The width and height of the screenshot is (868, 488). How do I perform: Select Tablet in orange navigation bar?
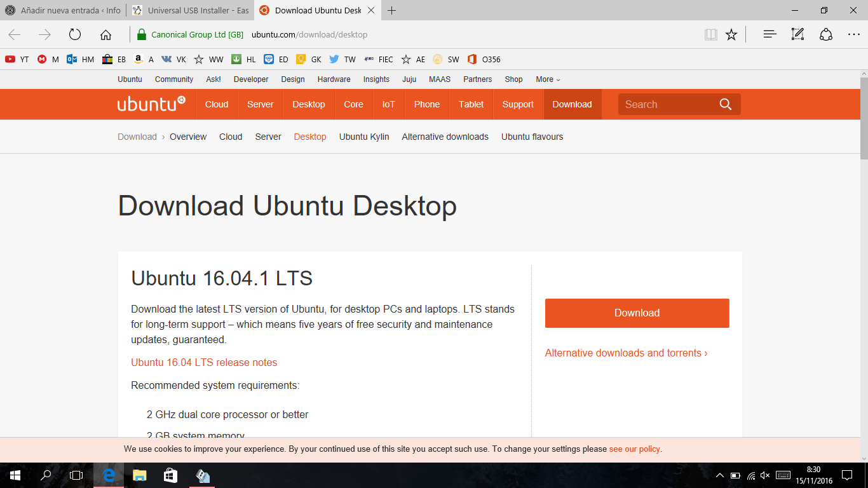(x=471, y=104)
